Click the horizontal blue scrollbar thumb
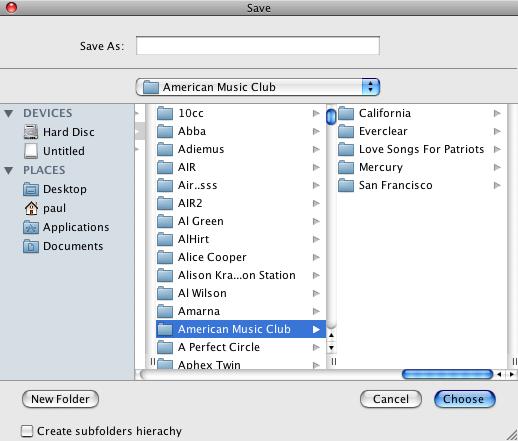Screen dimensions: 518x441 447,374
